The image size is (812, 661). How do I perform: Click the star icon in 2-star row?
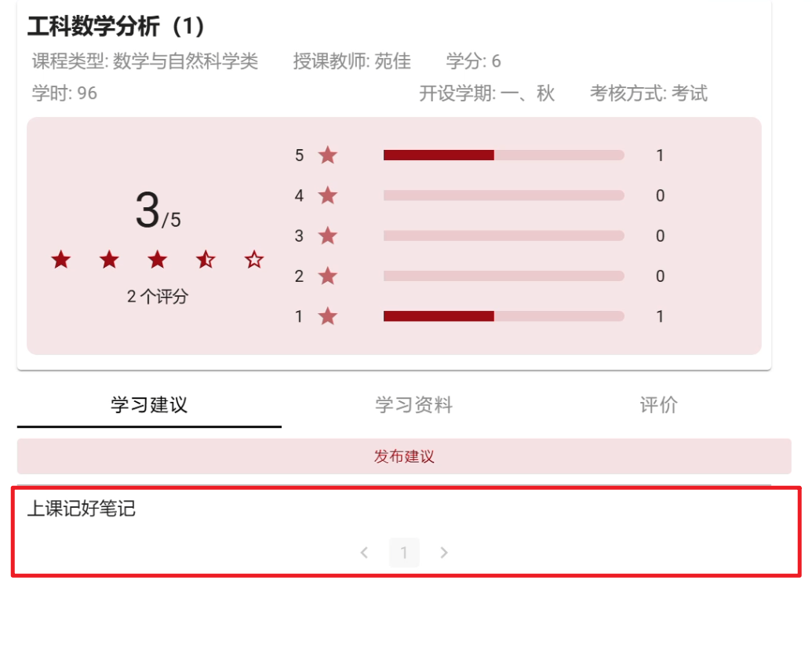[x=328, y=276]
